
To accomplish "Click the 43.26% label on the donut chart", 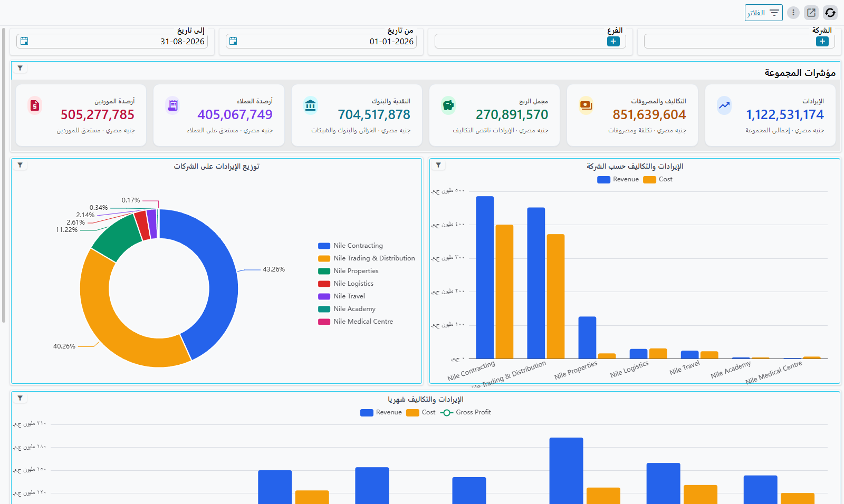I will pos(274,269).
